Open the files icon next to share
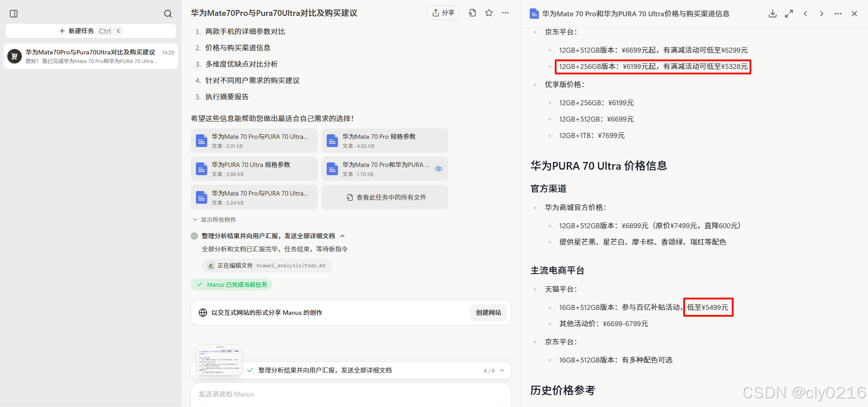868x407 pixels. click(472, 13)
